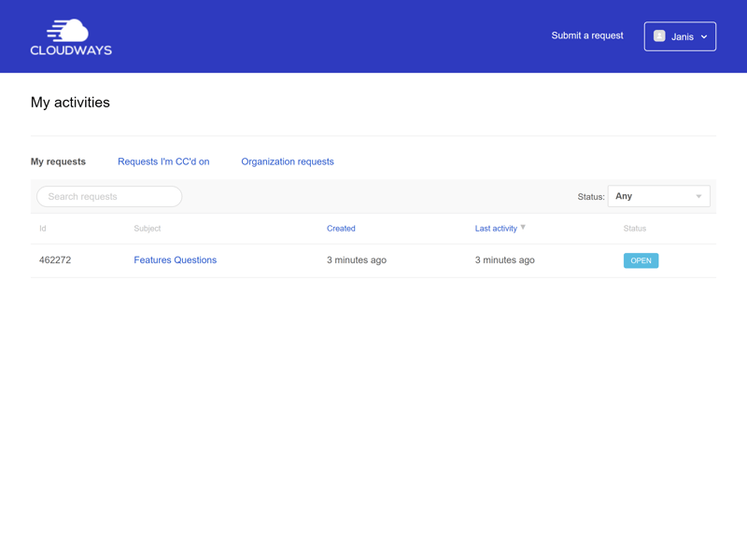Click the Last activity sort arrow icon

[x=523, y=228]
